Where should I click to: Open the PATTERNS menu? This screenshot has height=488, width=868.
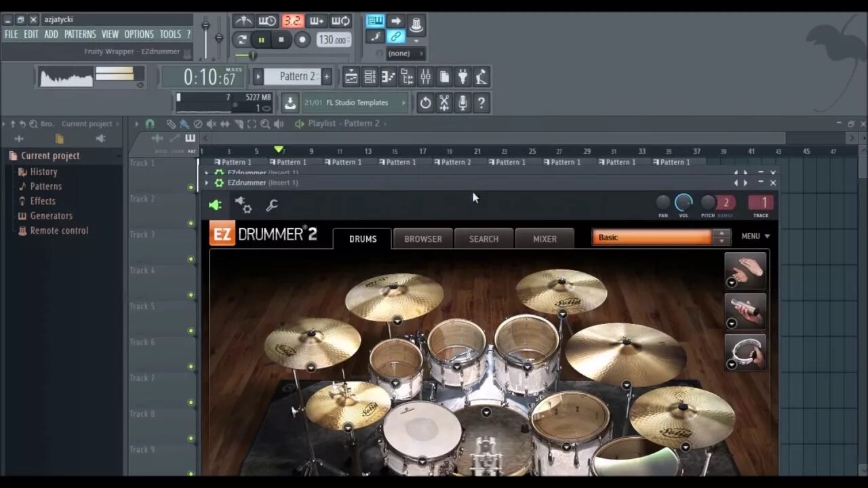80,34
